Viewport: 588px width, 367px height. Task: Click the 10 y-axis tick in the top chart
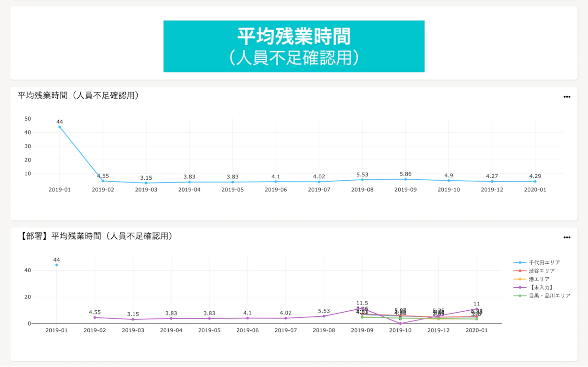(x=28, y=174)
